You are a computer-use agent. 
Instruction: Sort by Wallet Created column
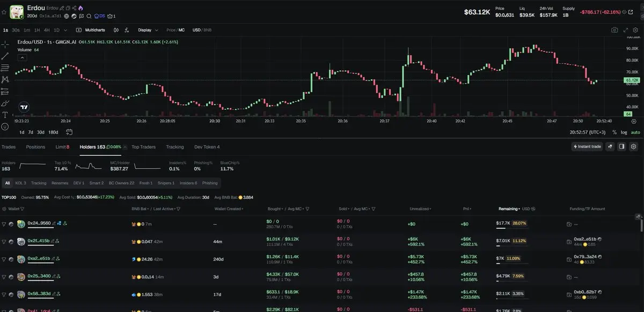pos(228,209)
